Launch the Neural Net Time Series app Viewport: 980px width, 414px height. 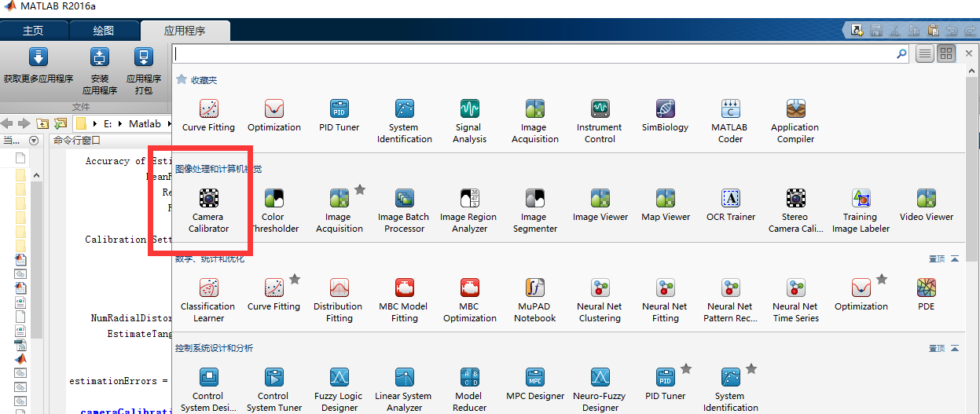(795, 300)
